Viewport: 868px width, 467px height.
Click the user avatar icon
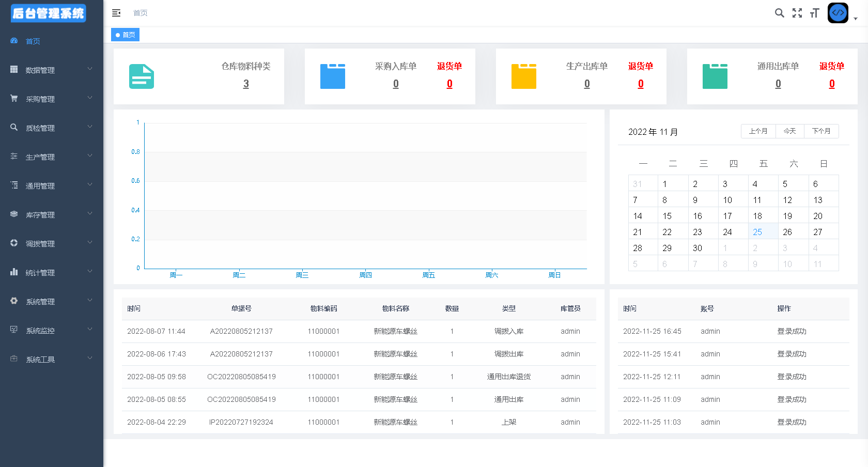click(x=838, y=13)
